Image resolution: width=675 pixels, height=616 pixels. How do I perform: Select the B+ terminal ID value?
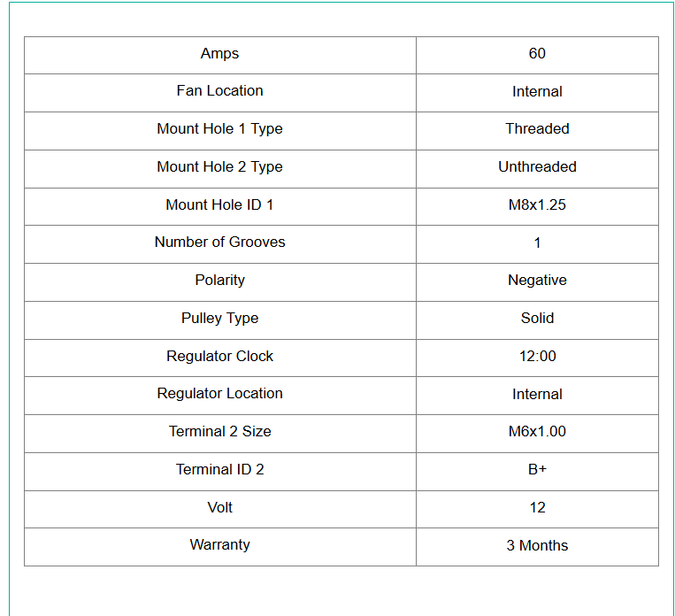coord(537,470)
